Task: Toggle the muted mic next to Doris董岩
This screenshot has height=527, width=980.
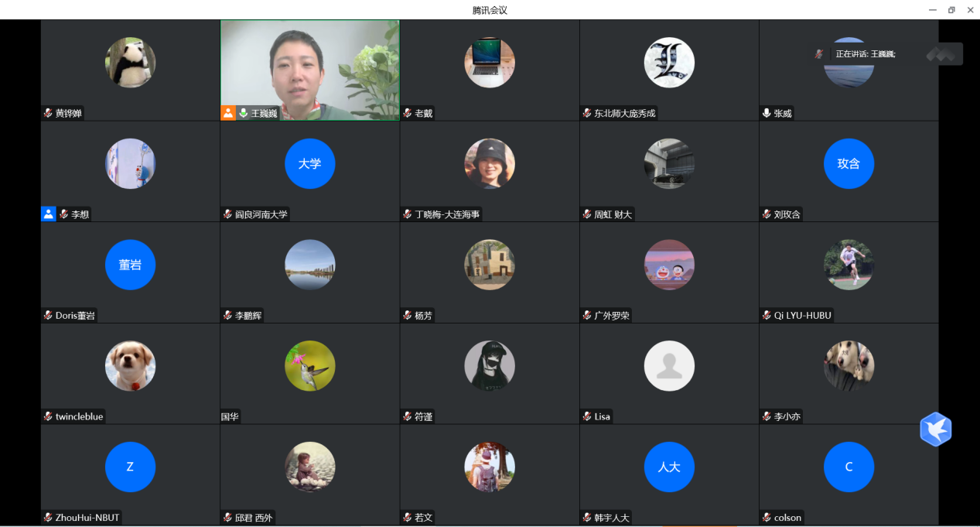Action: pyautogui.click(x=48, y=316)
